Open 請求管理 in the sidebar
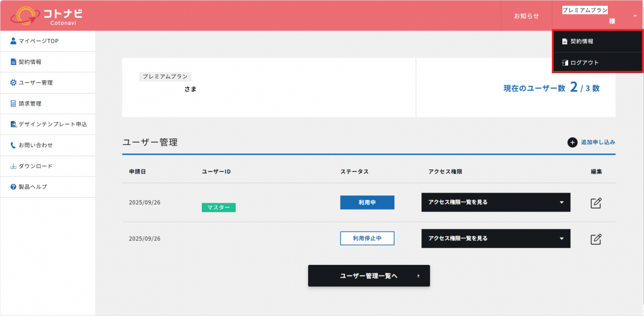Viewport: 644px width, 316px height. click(x=30, y=103)
